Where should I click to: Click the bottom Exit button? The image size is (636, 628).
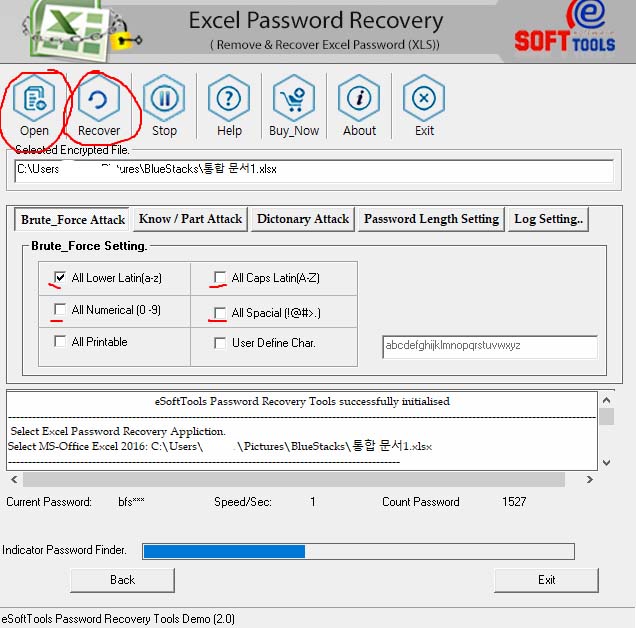point(546,580)
